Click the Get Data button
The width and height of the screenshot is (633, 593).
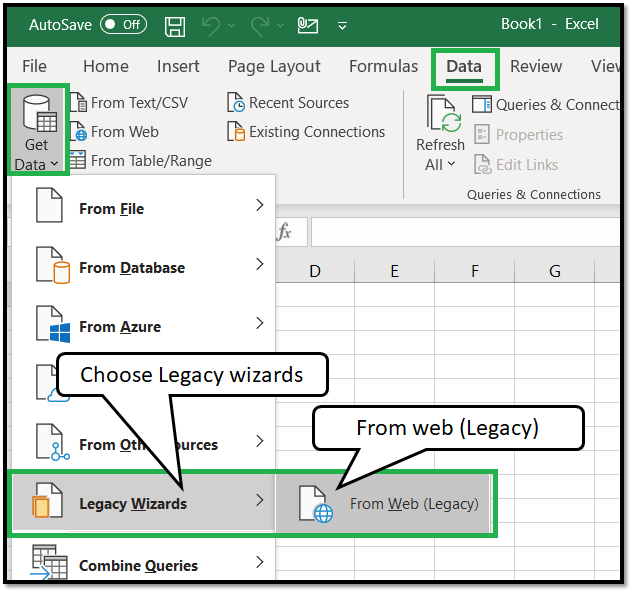point(37,130)
